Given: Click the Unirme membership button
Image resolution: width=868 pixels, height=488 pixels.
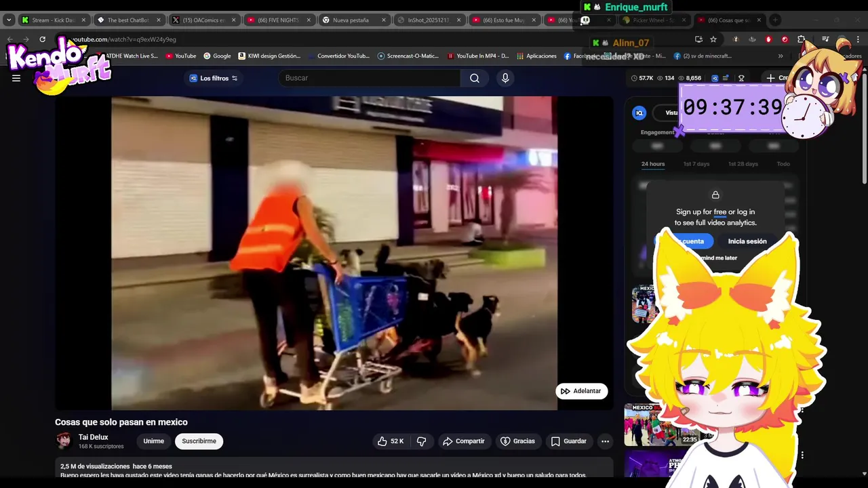Looking at the screenshot, I should point(153,441).
